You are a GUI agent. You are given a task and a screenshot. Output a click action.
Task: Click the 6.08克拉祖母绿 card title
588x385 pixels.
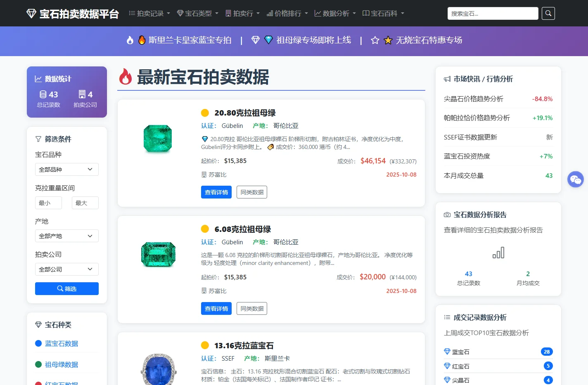243,229
